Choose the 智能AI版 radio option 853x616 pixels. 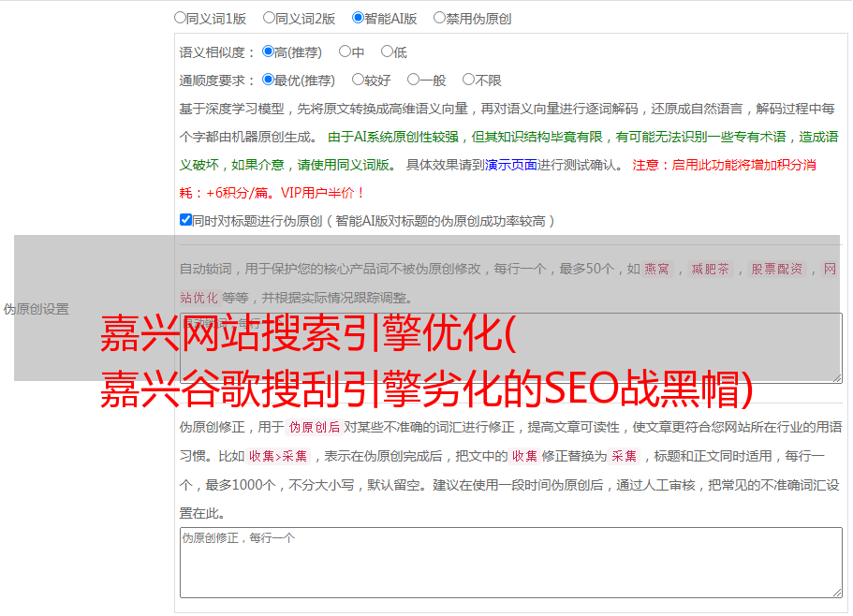358,18
